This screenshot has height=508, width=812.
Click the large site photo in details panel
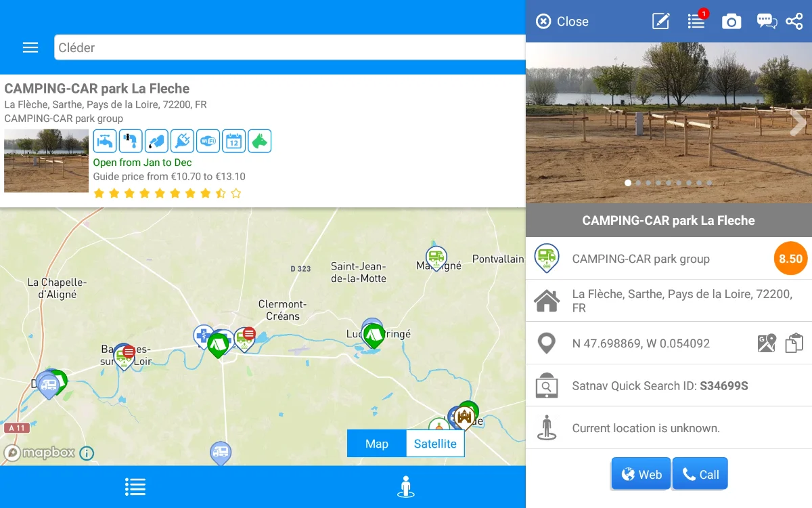[669, 123]
